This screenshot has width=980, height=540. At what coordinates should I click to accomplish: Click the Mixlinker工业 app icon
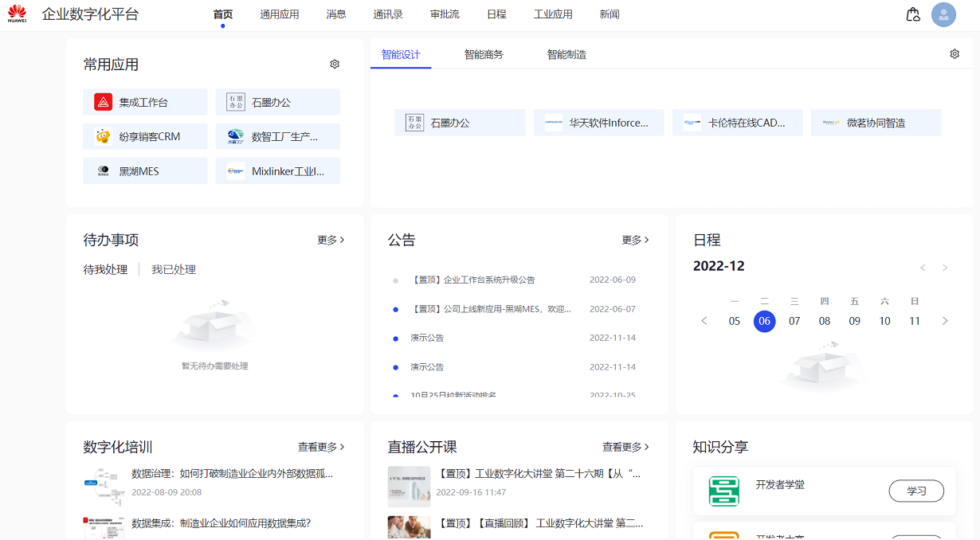236,171
